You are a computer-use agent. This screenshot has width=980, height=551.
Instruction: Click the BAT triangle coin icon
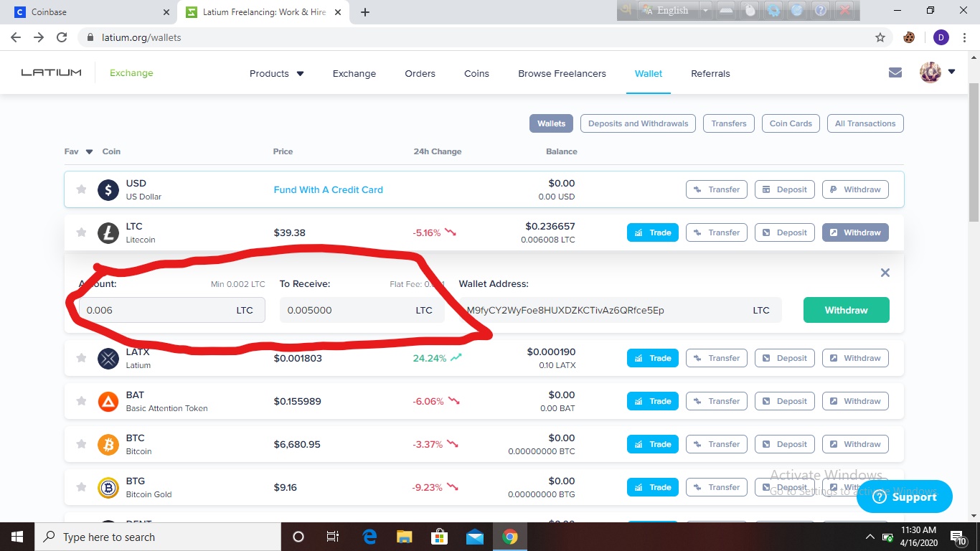click(x=108, y=401)
